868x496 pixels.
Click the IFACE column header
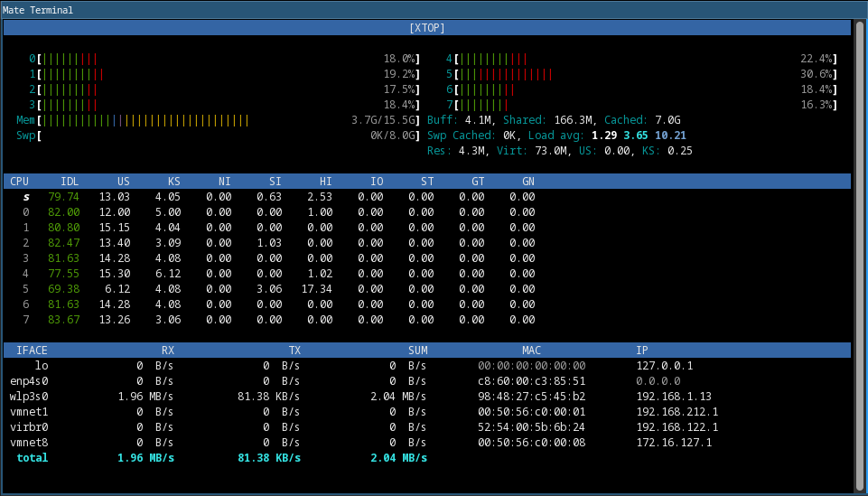pos(33,351)
